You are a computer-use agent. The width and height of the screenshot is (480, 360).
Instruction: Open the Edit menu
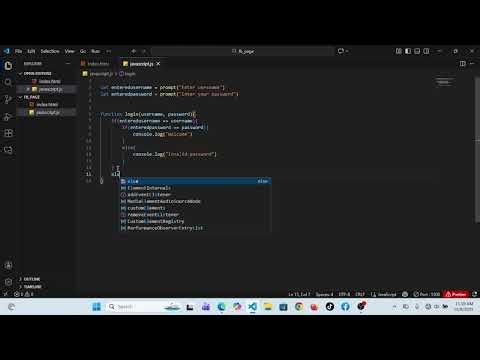[x=31, y=51]
